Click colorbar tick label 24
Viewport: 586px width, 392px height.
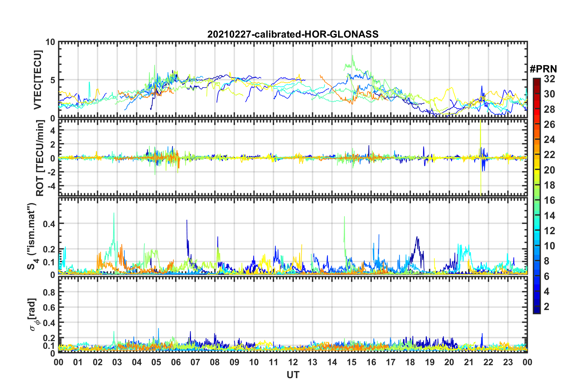[549, 140]
